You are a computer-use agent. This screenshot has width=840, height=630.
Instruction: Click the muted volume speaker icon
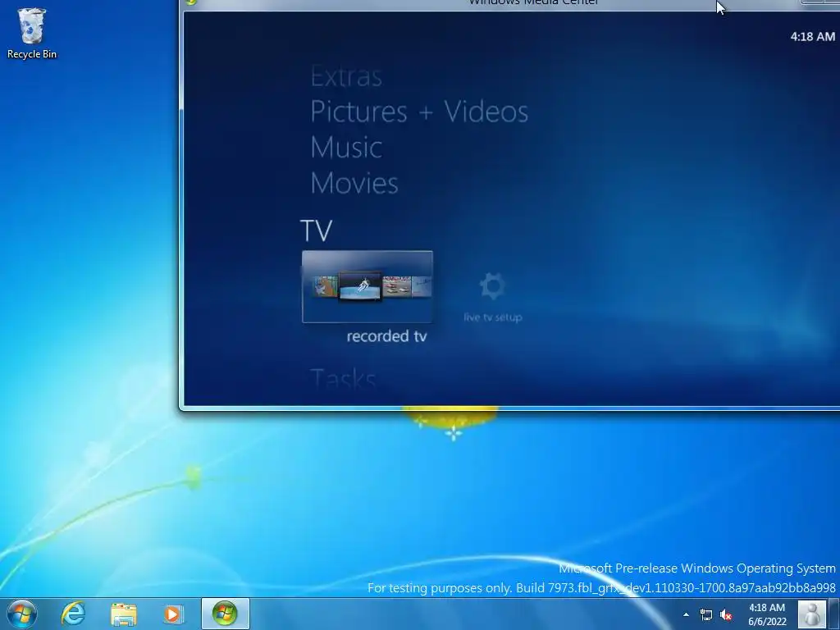coord(726,615)
